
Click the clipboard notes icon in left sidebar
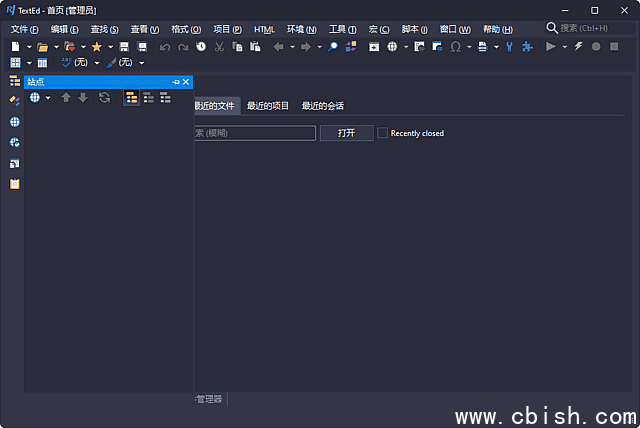tap(15, 184)
